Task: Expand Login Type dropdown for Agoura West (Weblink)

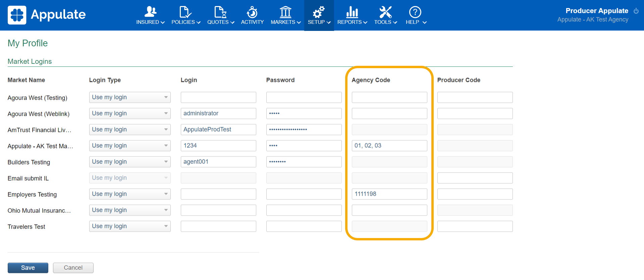Action: [x=130, y=113]
